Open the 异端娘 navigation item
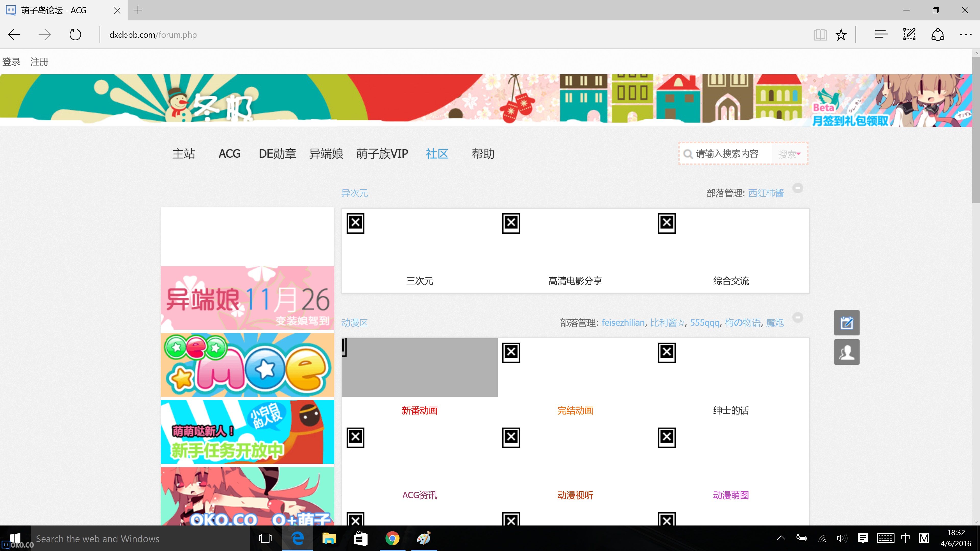The image size is (980, 551). [326, 154]
